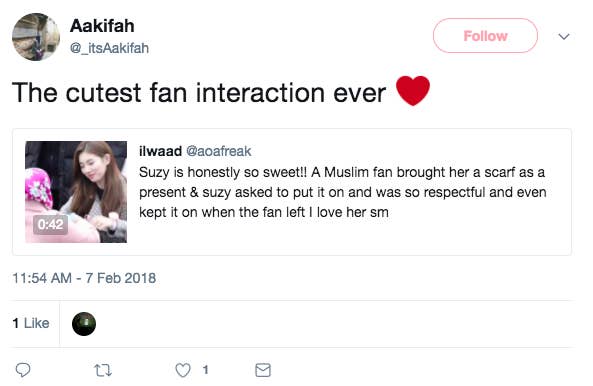Play the quoted 0:42 video thumbnail

tap(76, 192)
